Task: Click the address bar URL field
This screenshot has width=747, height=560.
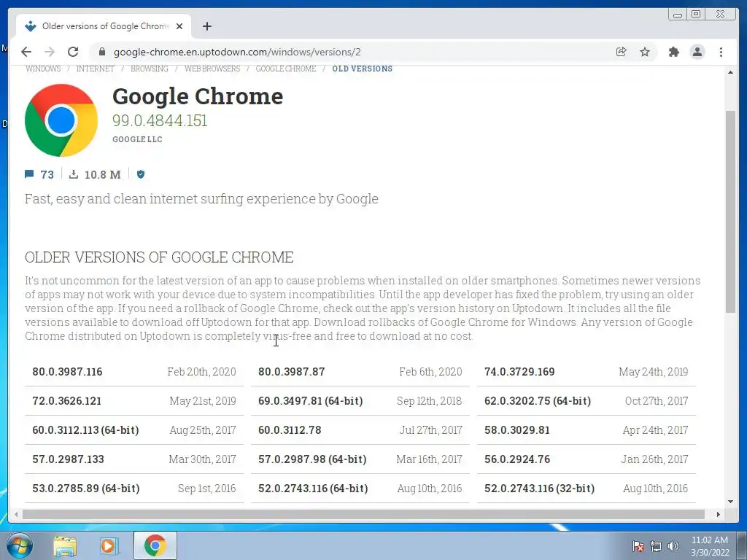Action: pyautogui.click(x=237, y=52)
